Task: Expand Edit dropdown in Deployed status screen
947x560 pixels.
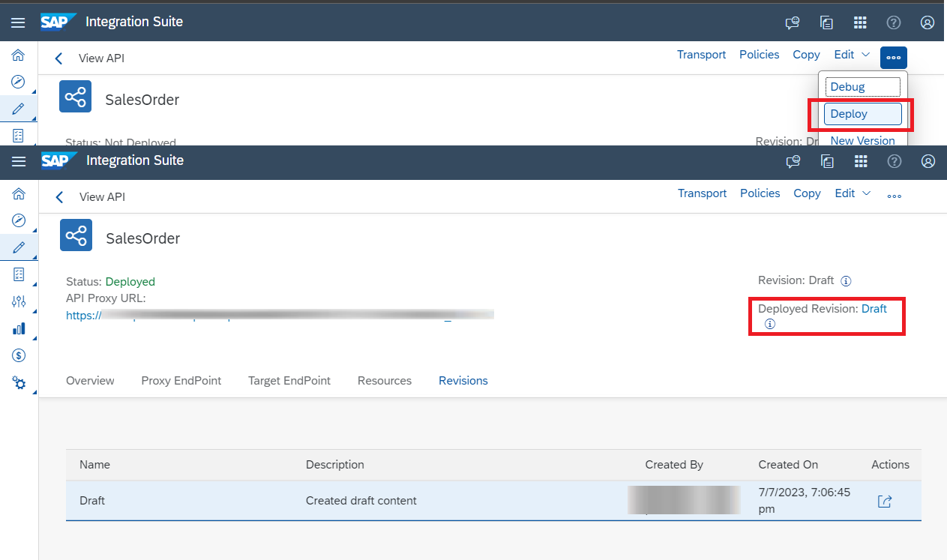Action: point(853,193)
